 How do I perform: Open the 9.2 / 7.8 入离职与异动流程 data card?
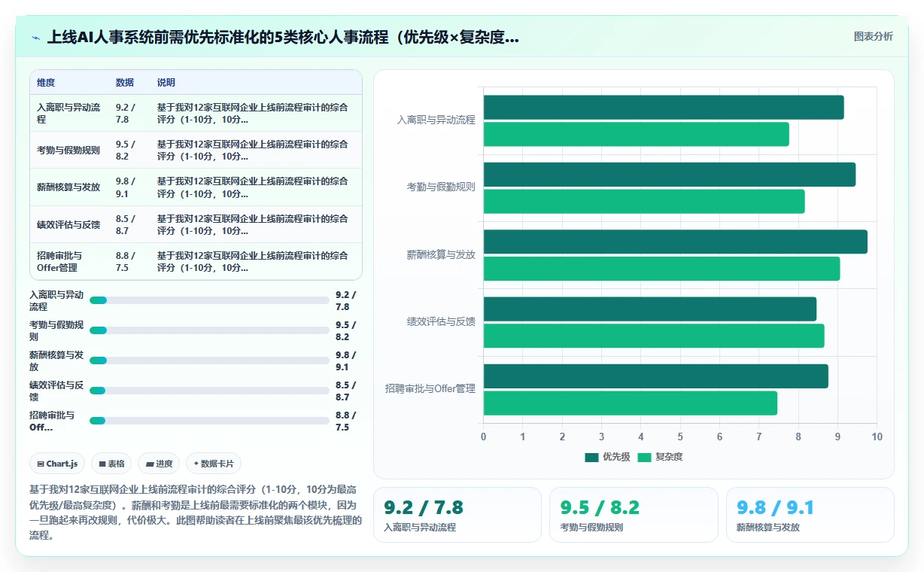pos(457,515)
